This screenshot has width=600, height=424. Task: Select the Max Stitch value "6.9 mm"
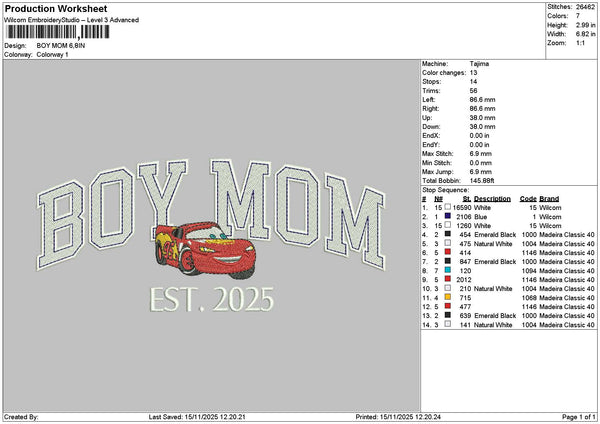pyautogui.click(x=481, y=154)
